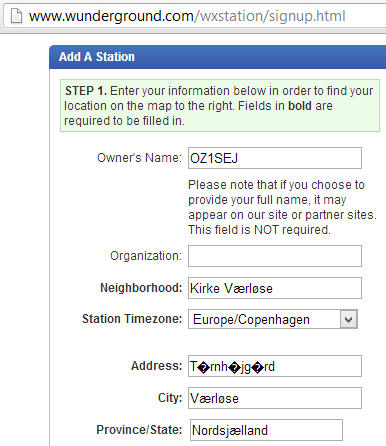Viewport: 386px width, 446px height.
Task: Click the bold Station Timezone label
Action: tap(132, 319)
